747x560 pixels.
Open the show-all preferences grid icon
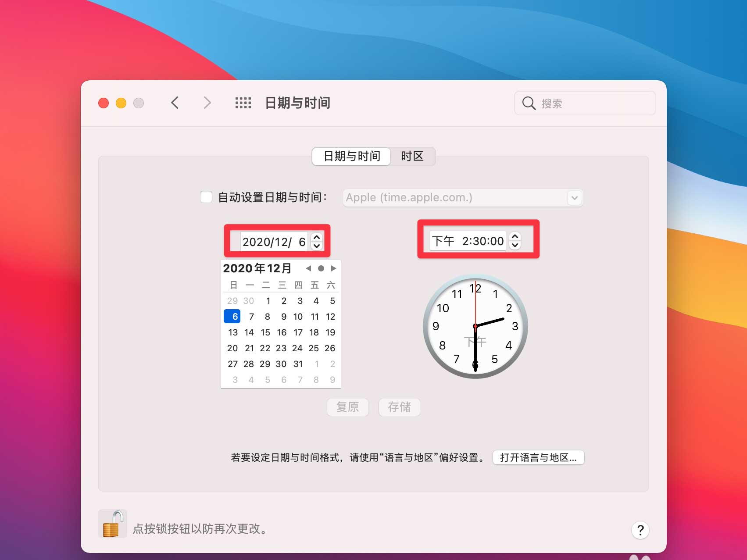(x=243, y=103)
